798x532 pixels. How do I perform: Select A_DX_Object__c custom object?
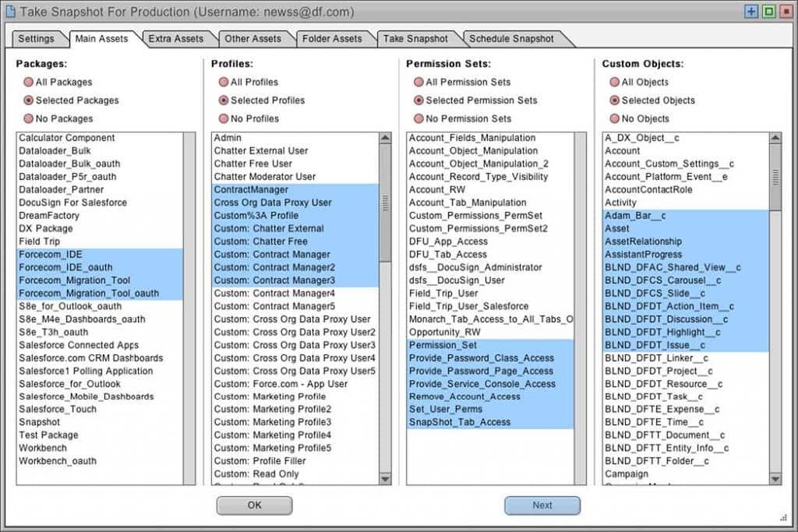click(686, 138)
